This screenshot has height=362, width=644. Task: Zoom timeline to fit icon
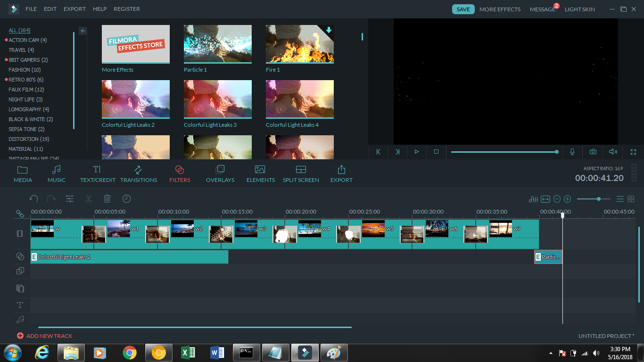click(x=545, y=199)
